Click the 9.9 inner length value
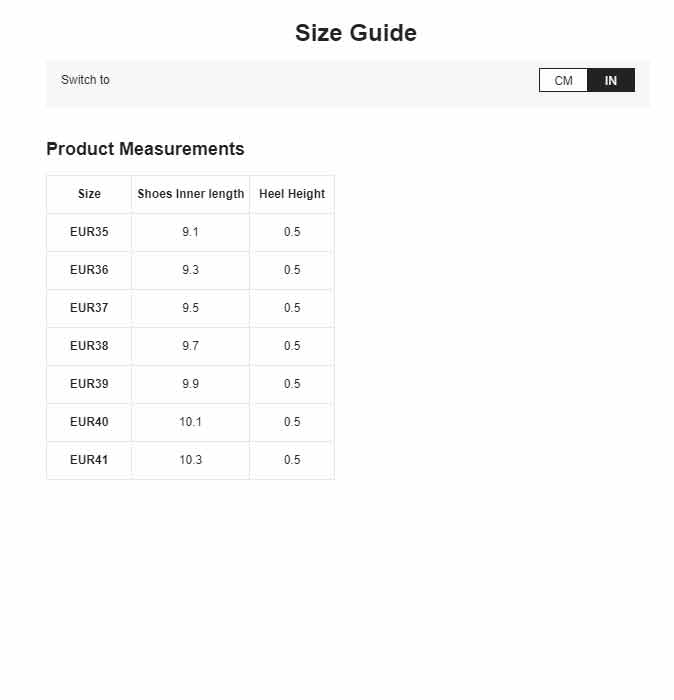 [x=191, y=384]
